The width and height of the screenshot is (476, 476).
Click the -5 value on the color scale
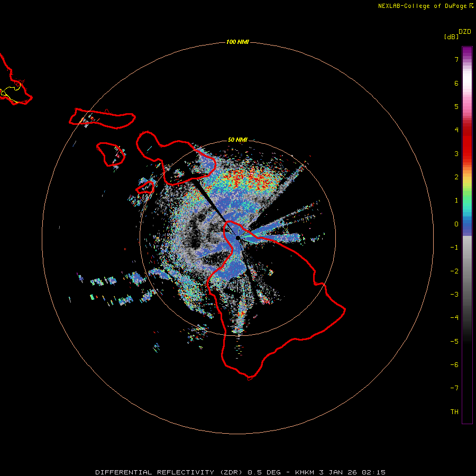(454, 342)
